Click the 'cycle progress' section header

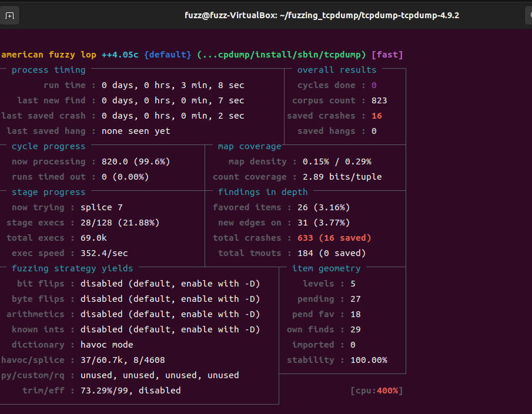[x=49, y=146]
